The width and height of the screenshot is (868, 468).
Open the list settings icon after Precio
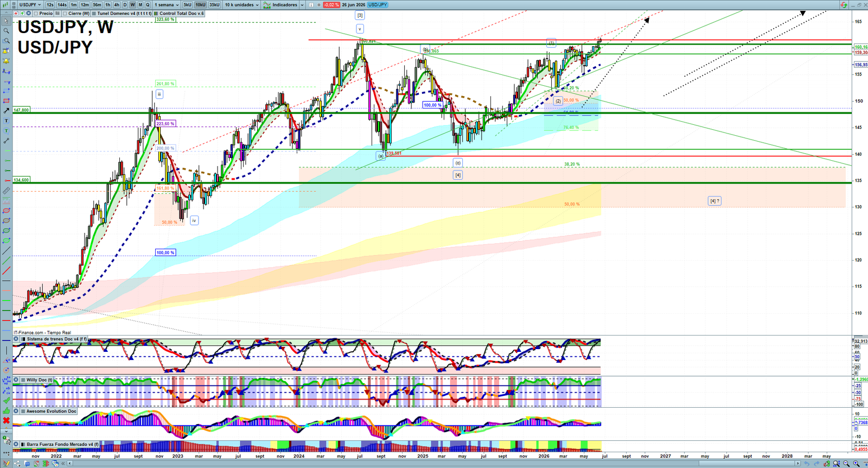coord(58,13)
